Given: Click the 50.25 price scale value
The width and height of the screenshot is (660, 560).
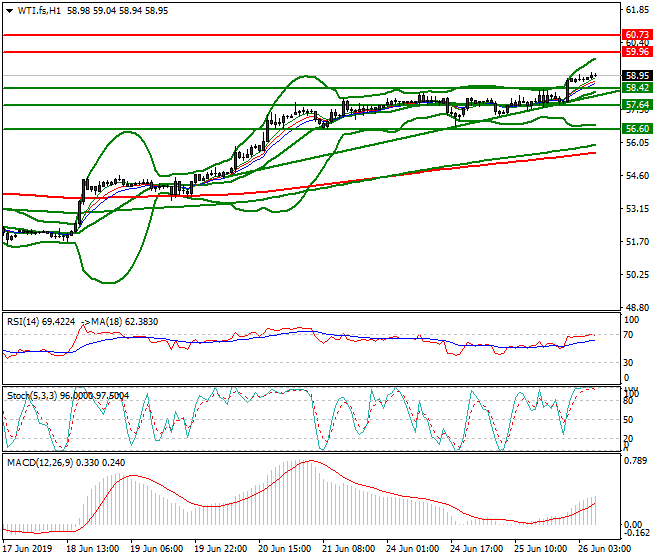Looking at the screenshot, I should pyautogui.click(x=637, y=275).
